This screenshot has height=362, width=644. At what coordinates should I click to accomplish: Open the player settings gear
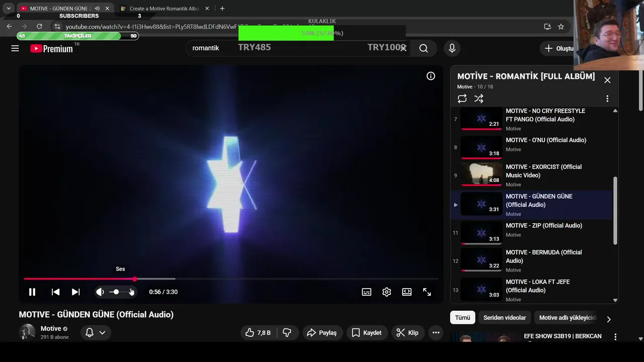coord(386,292)
